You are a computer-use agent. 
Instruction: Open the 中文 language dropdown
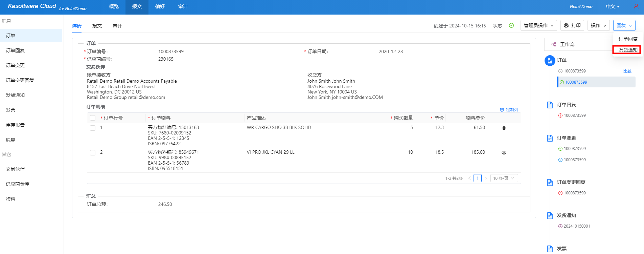coord(612,6)
